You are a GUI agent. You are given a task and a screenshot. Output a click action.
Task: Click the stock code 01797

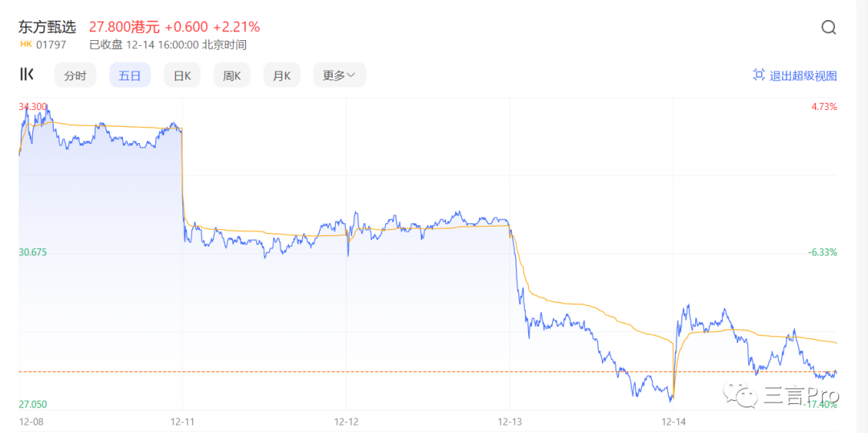tap(51, 45)
